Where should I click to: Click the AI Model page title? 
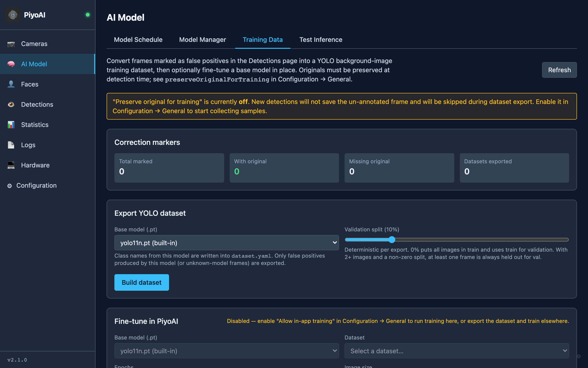click(x=125, y=17)
